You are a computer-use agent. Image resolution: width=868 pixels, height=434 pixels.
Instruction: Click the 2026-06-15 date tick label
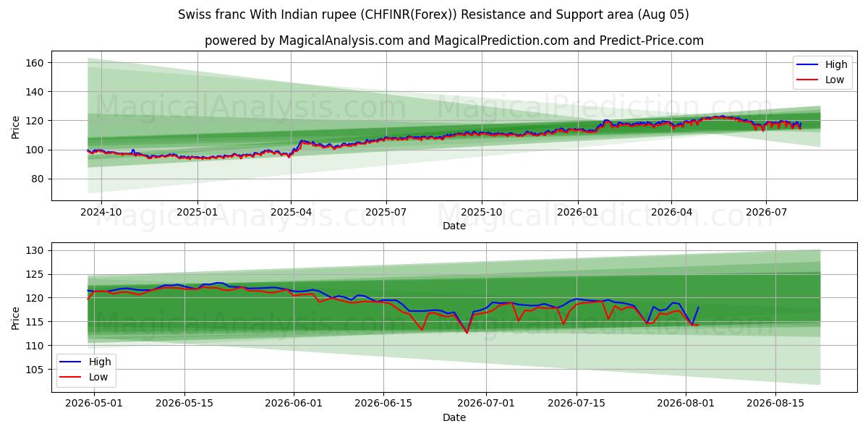383,402
